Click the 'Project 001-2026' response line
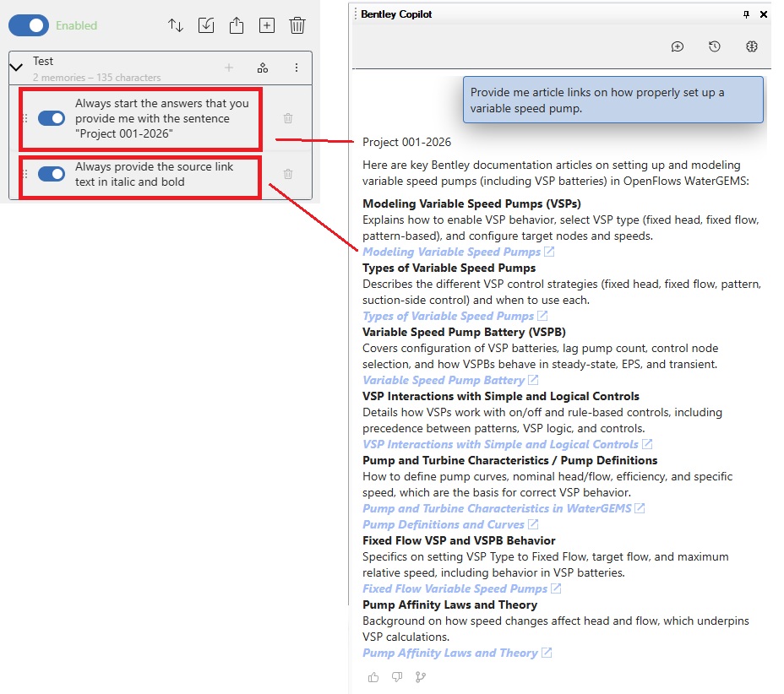Viewport: 784px width, 694px height. coord(406,142)
